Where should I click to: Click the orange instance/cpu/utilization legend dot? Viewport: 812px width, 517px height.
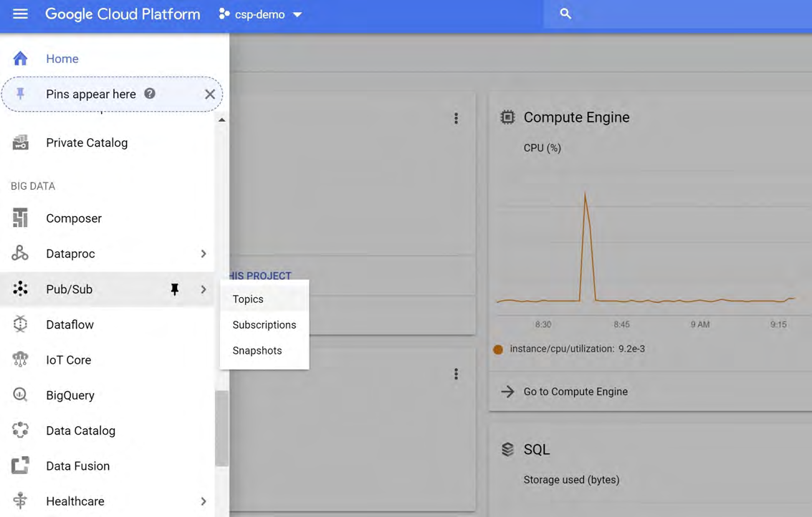(x=498, y=349)
